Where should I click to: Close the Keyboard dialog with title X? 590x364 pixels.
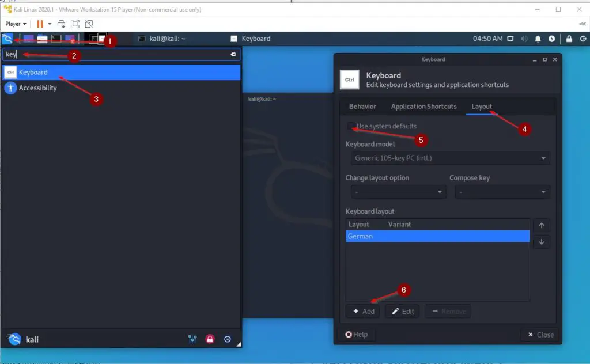(x=555, y=59)
